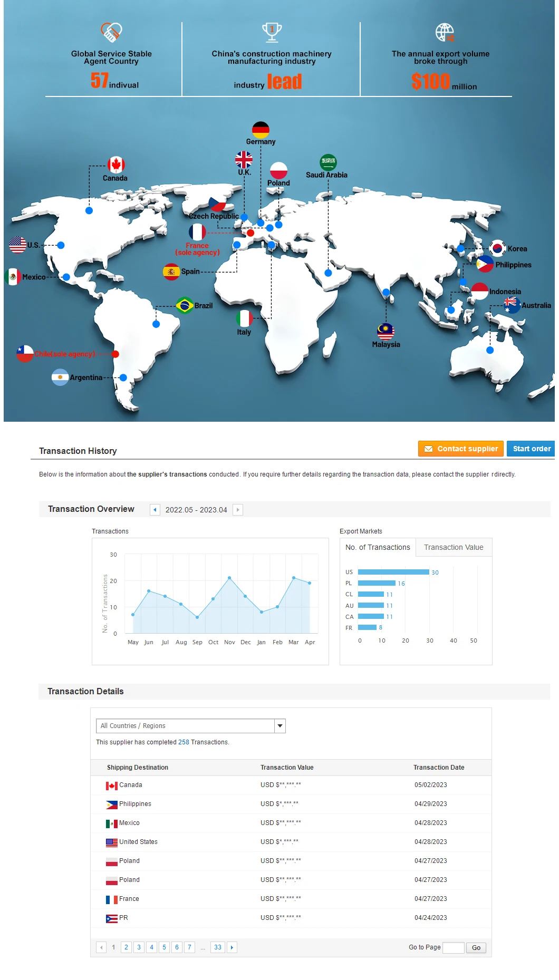Click the Korea flag icon
559x980 pixels.
[497, 248]
